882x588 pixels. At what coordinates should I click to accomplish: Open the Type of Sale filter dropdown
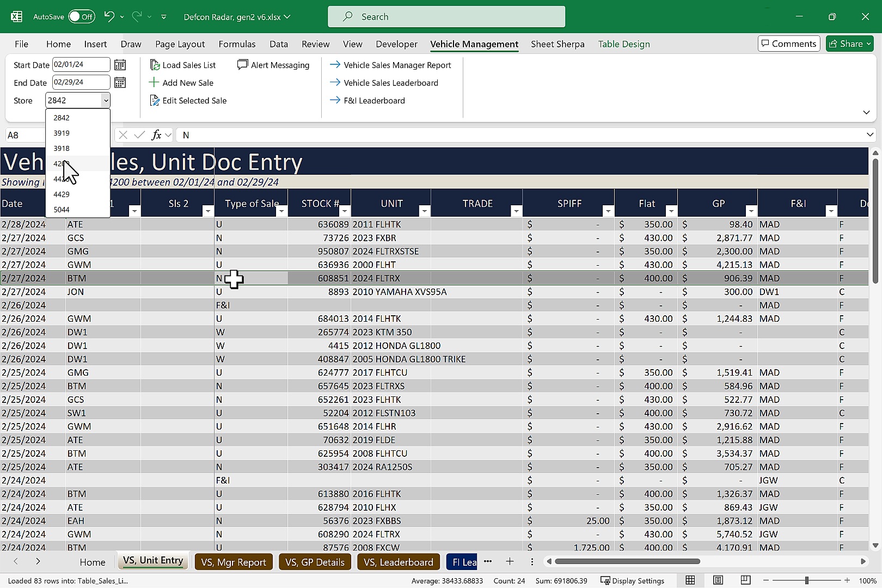click(281, 210)
